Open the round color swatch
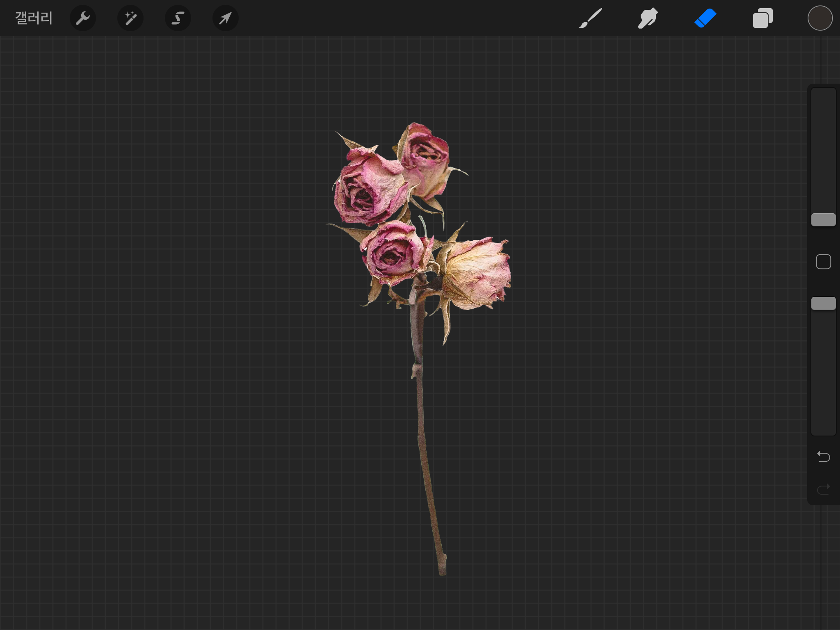Screen dimensions: 840x630 [820, 18]
